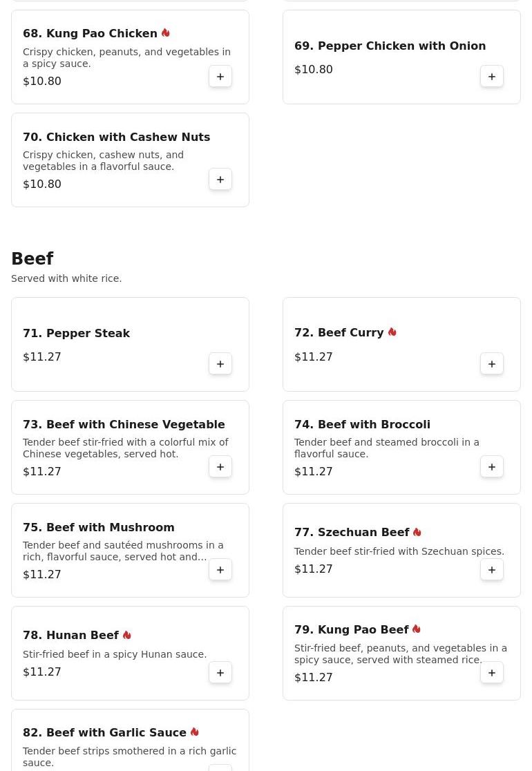
Task: Open the 82. Beef with Garlic Sauce title
Action: tap(104, 732)
